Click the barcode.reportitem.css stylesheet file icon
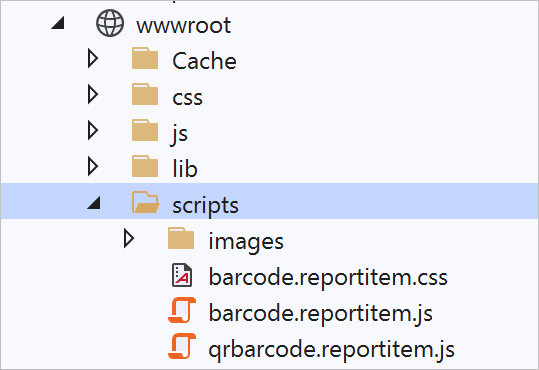The height and width of the screenshot is (370, 539). point(182,275)
